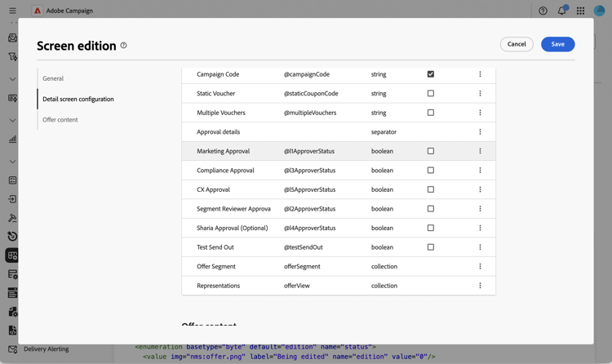This screenshot has height=364, width=612.
Task: Click the Marketing Approval row label
Action: (x=224, y=151)
